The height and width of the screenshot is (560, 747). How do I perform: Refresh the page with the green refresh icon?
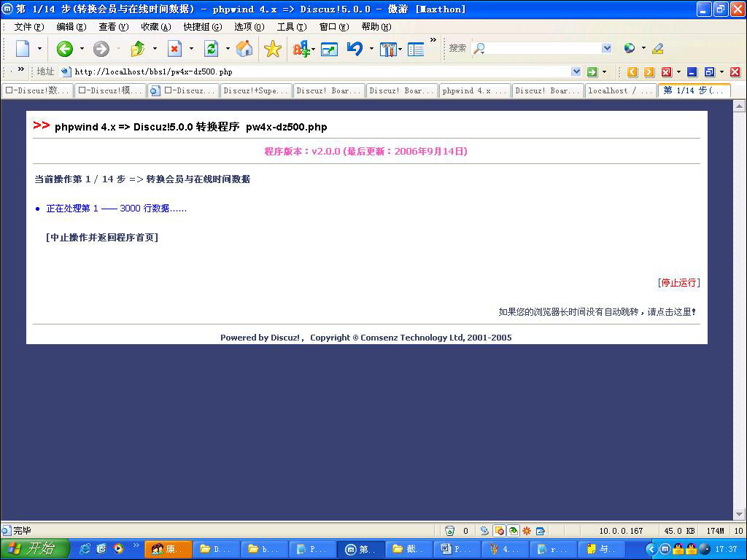point(211,48)
